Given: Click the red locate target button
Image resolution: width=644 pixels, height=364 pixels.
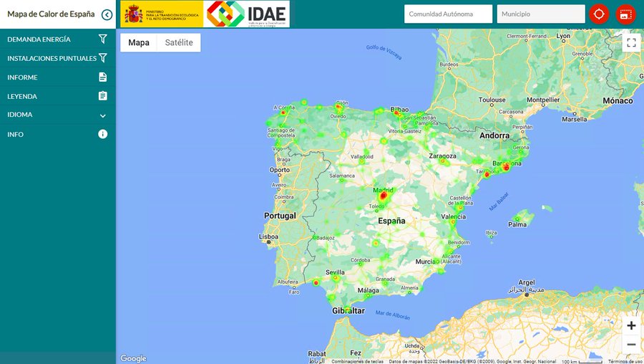Looking at the screenshot, I should [599, 14].
